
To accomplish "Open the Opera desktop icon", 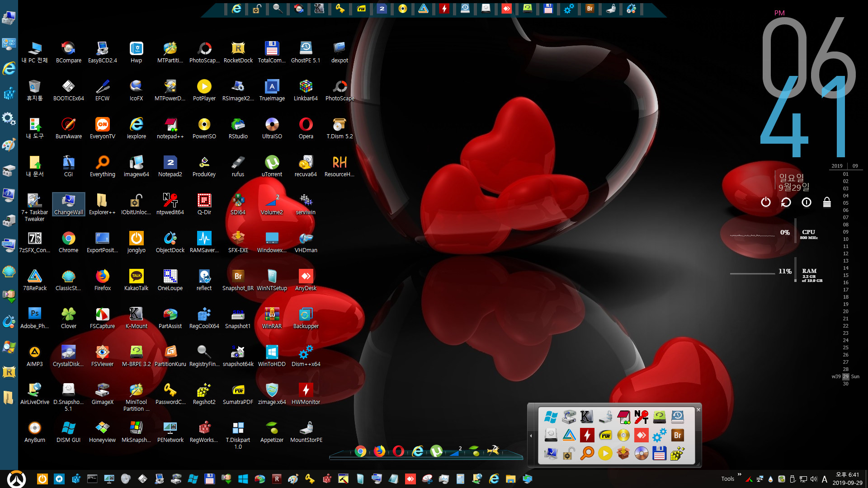I will click(306, 128).
